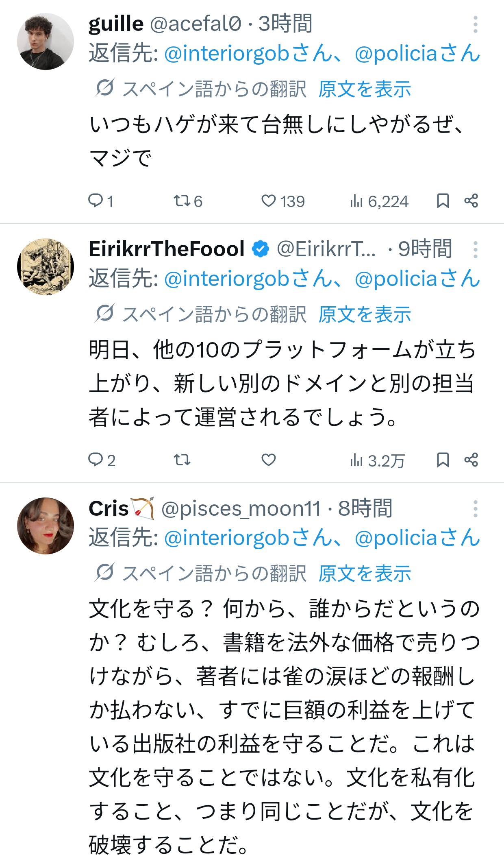Like EirikrrTheFoool's reply
Viewport: 504px width, 855px height.
click(x=268, y=460)
